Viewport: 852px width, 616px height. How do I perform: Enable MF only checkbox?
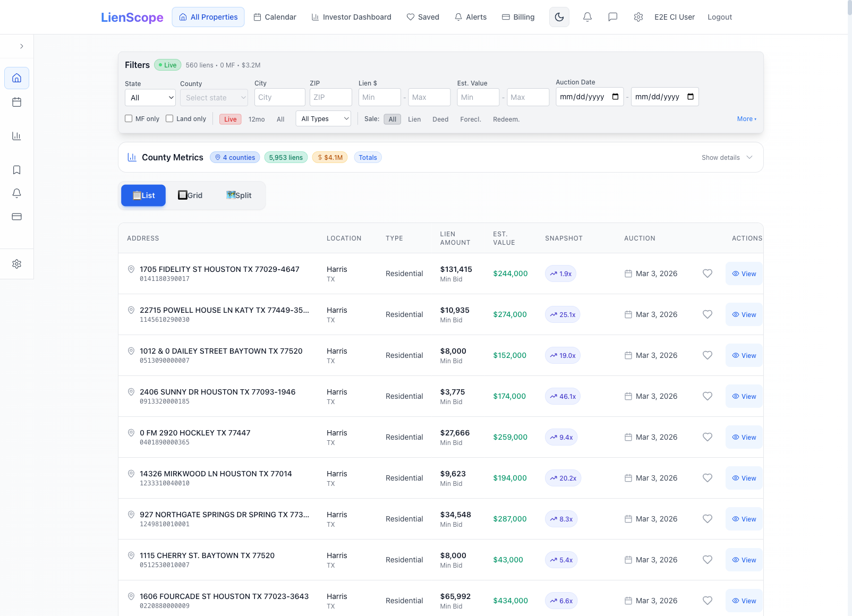(x=129, y=118)
